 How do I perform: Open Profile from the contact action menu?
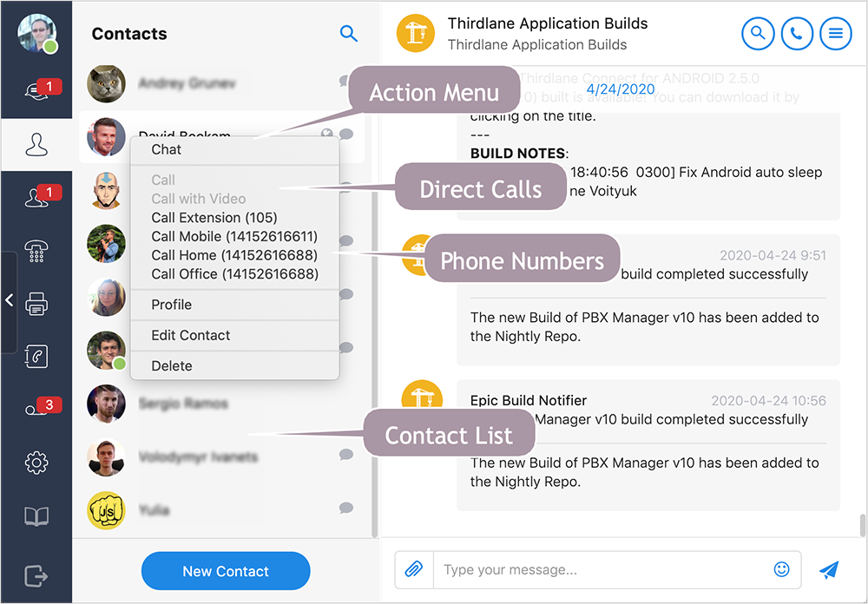[171, 305]
